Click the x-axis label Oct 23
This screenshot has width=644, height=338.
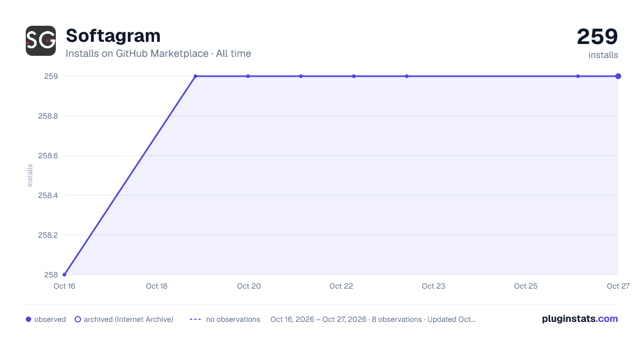(x=434, y=286)
